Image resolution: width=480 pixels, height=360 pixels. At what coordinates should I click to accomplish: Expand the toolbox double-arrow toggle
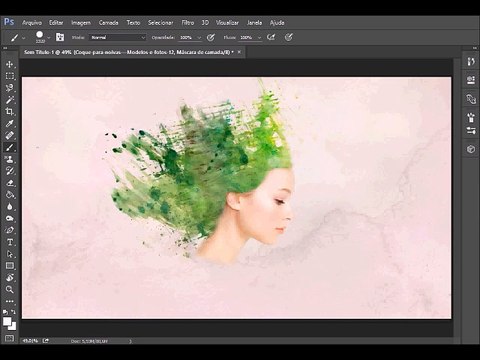(x=5, y=48)
